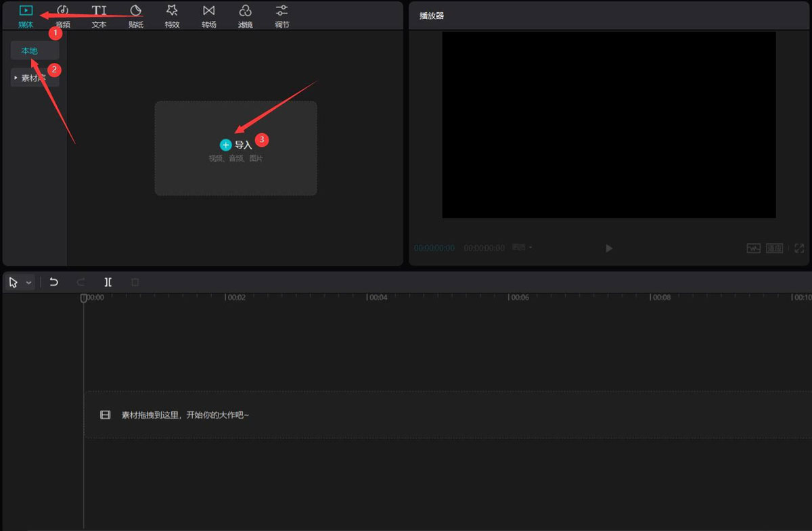Image resolution: width=812 pixels, height=531 pixels.
Task: Open the 文本 (Text) panel
Action: click(x=98, y=15)
